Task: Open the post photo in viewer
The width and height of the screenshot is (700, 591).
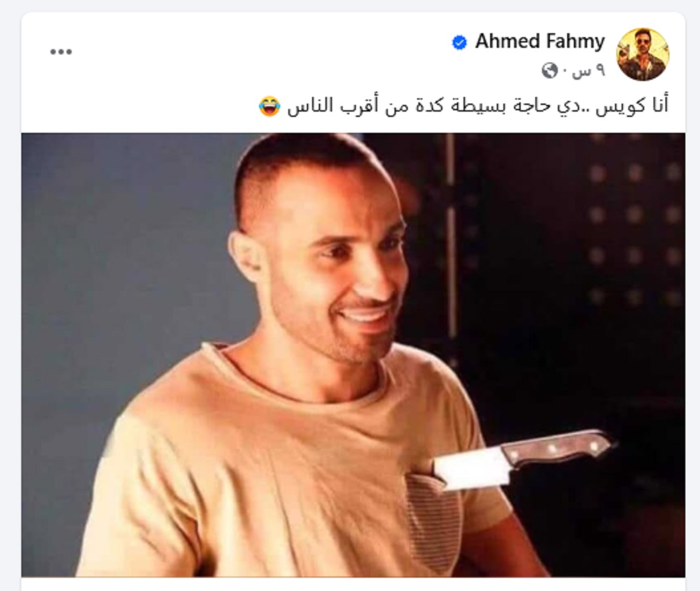Action: (353, 355)
